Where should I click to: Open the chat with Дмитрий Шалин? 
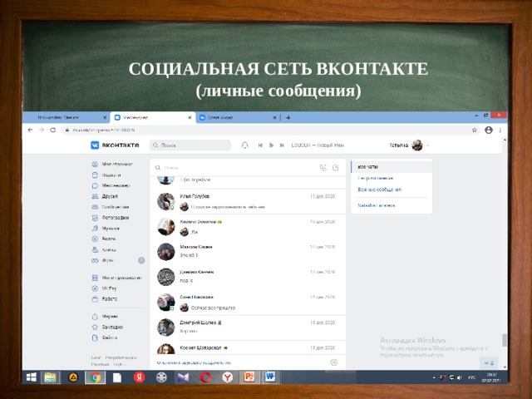[248, 327]
